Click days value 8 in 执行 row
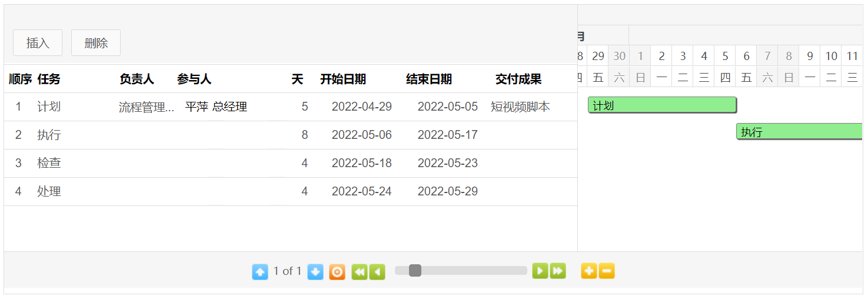The width and height of the screenshot is (868, 299). click(x=305, y=135)
